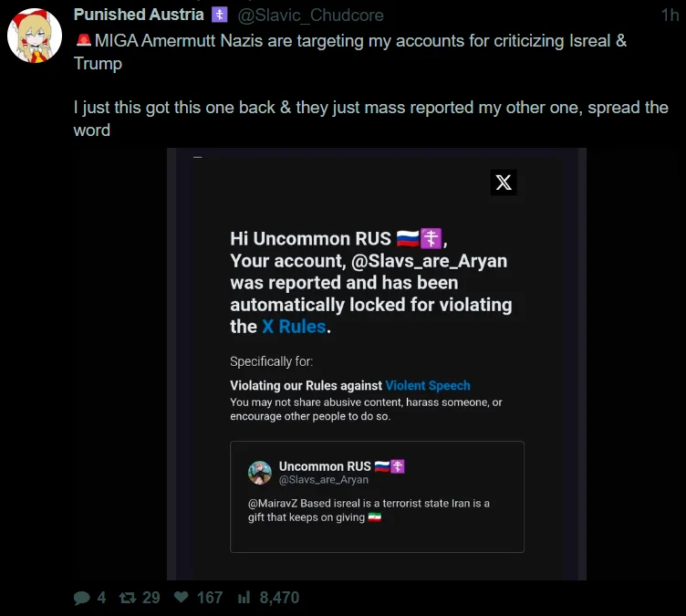686x616 pixels.
Task: Open the post via the 1h timestamp
Action: click(670, 15)
